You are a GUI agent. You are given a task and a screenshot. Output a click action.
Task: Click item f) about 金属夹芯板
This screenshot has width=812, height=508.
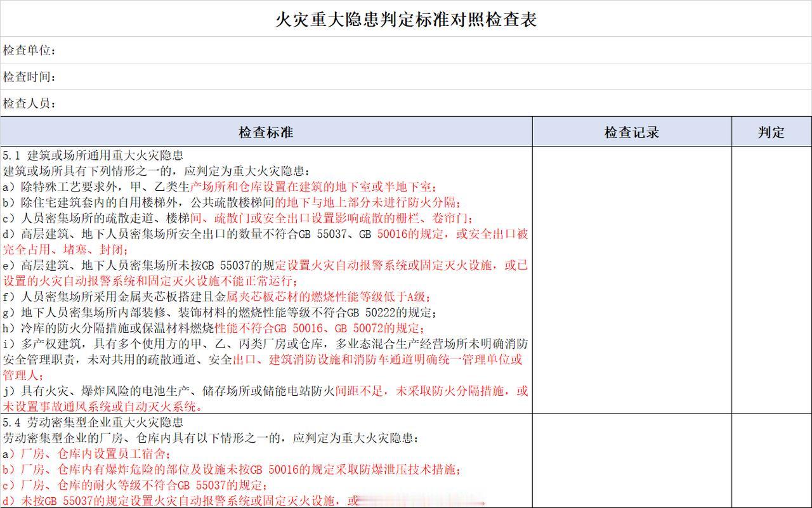click(218, 297)
